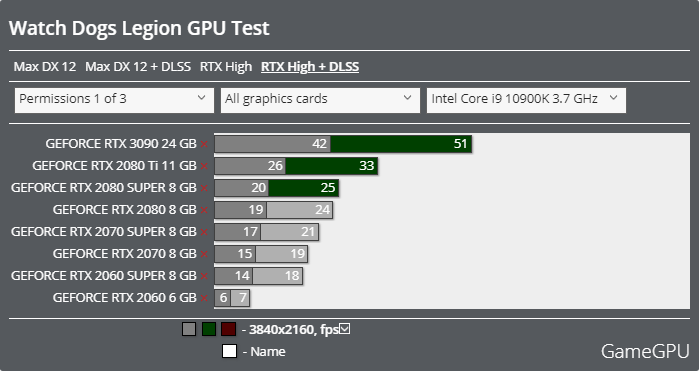The width and height of the screenshot is (699, 371).
Task: Remove GEFORCE RTX 2060 6 GB with its red X
Action: tap(204, 298)
